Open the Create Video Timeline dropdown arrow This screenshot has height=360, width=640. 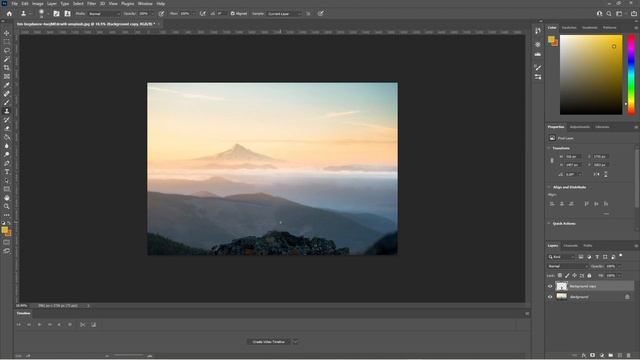[296, 342]
